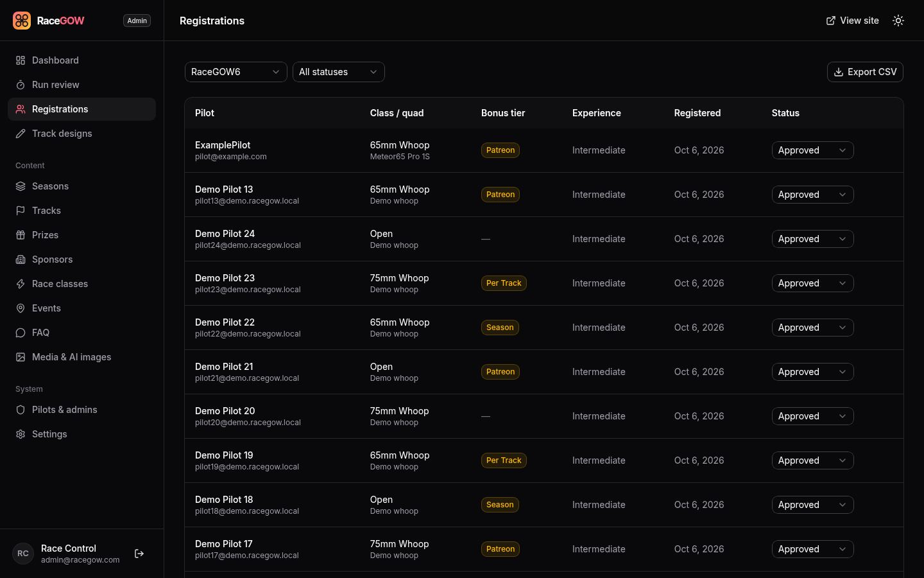The height and width of the screenshot is (578, 924).
Task: Open status dropdown for Demo Pilot 17
Action: tap(812, 549)
